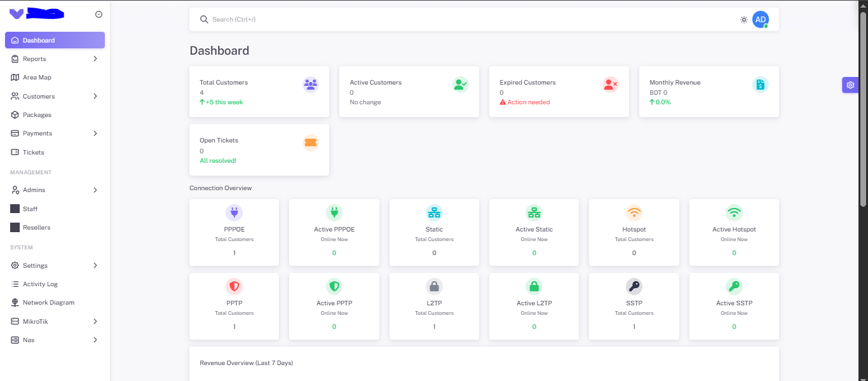Click the Total Customers people icon

coord(311,84)
